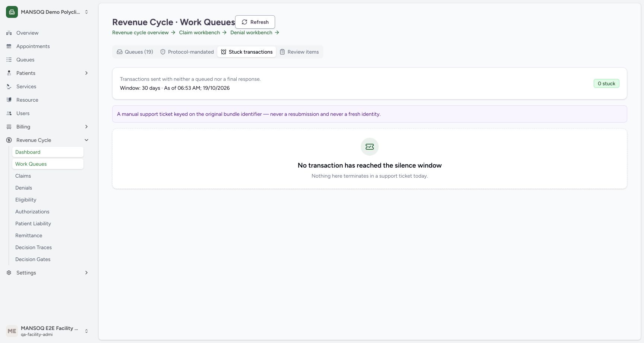Click the Queues list icon in sidebar

9,60
